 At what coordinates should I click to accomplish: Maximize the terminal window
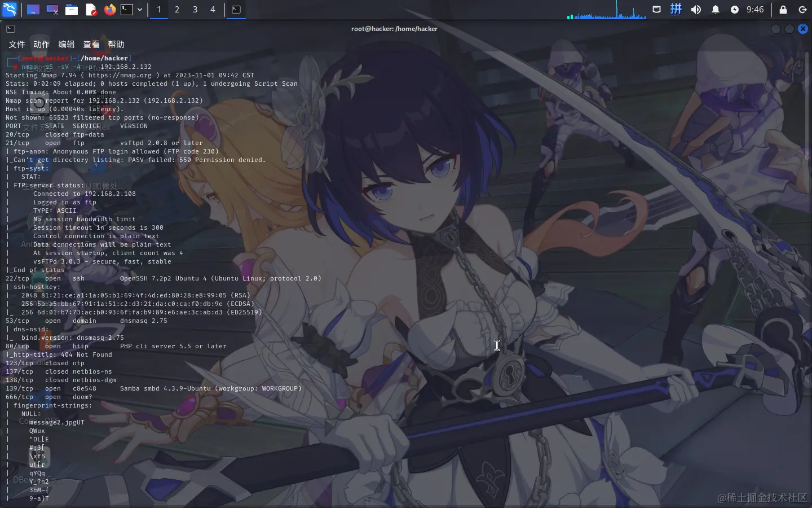point(789,29)
